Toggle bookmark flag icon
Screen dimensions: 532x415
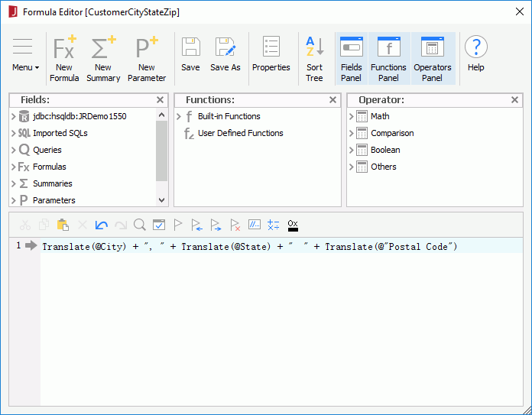pyautogui.click(x=178, y=225)
